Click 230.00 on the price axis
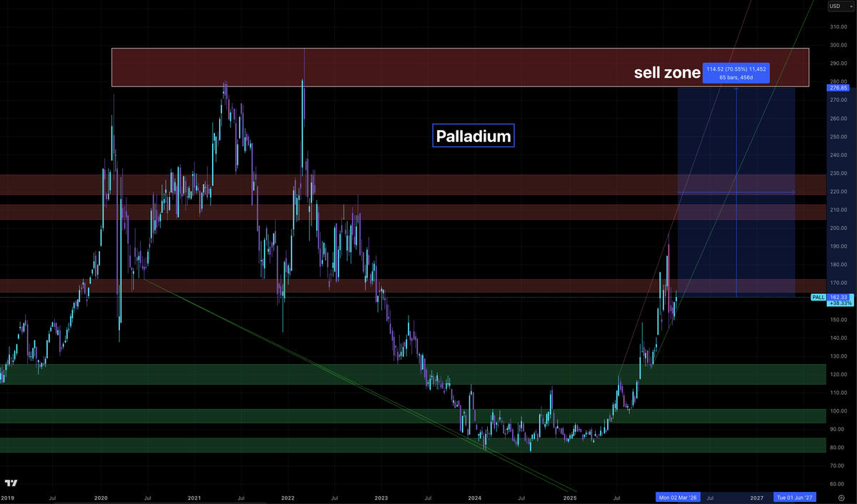The height and width of the screenshot is (504, 857). (838, 173)
